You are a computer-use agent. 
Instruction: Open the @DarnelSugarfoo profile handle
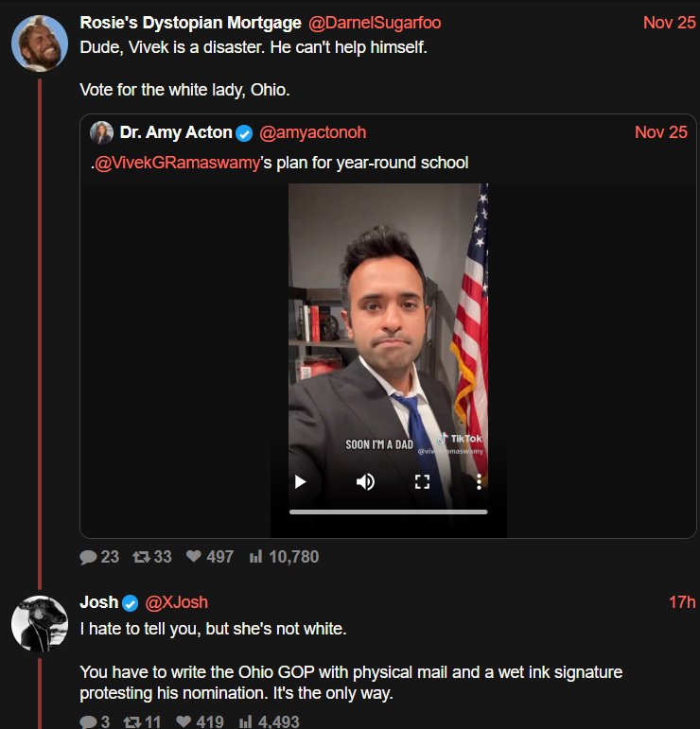click(375, 23)
